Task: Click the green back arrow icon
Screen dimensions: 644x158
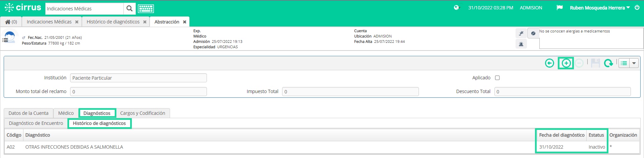Action: [x=549, y=63]
